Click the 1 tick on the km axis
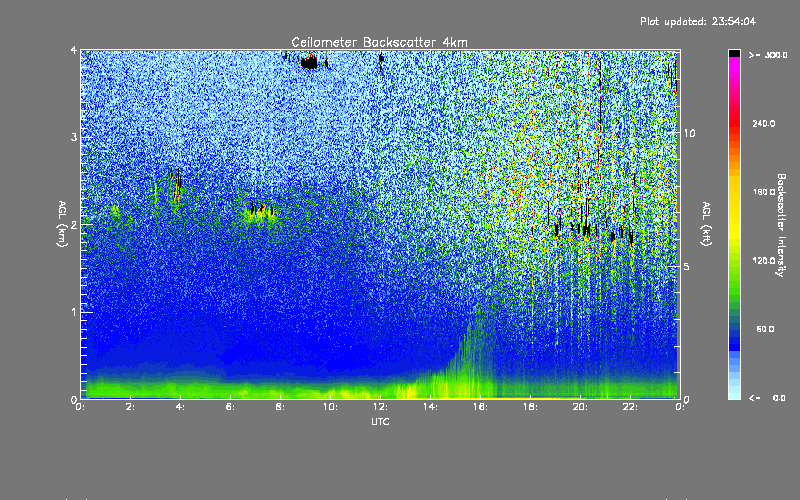Image resolution: width=800 pixels, height=500 pixels. pyautogui.click(x=74, y=312)
